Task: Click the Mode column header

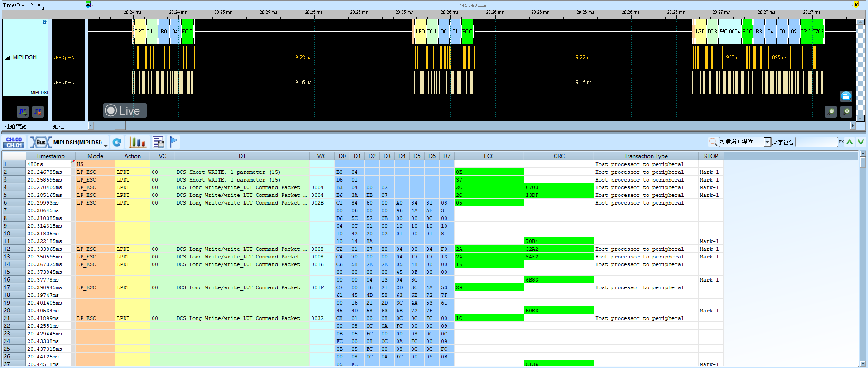Action: pyautogui.click(x=95, y=156)
